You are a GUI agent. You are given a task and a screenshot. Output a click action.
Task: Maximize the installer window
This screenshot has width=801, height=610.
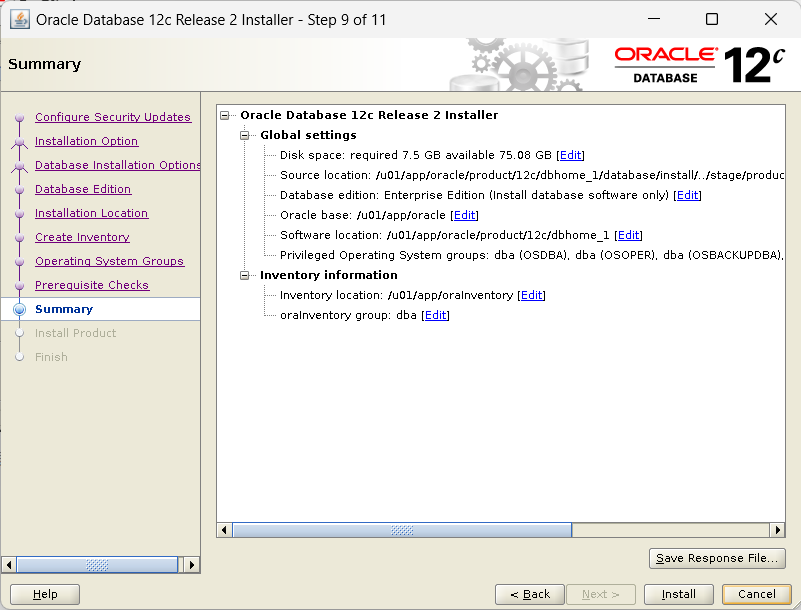(x=712, y=19)
